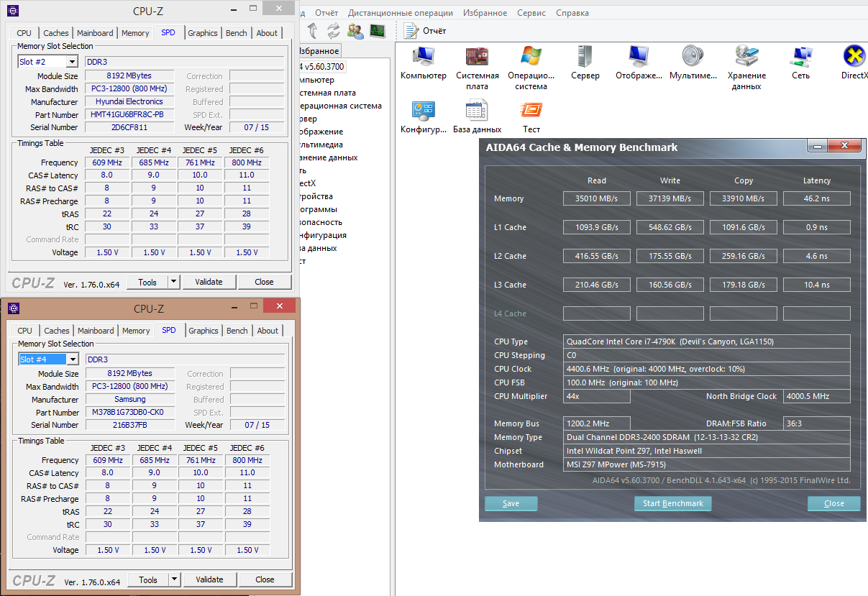Image resolution: width=868 pixels, height=596 pixels.
Task: Click the Close button in top CPU-Z
Action: tap(264, 282)
